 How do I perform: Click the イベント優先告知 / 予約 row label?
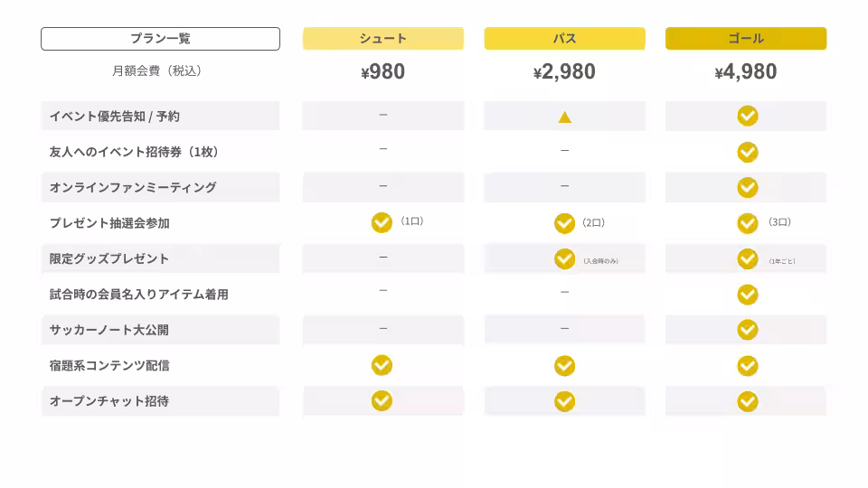coord(115,117)
